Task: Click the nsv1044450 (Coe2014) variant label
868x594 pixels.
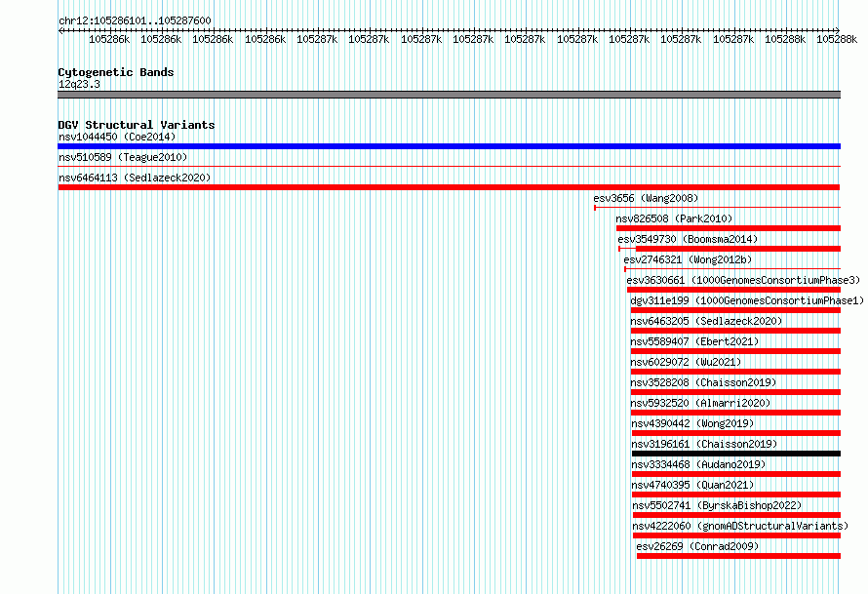Action: click(x=117, y=137)
